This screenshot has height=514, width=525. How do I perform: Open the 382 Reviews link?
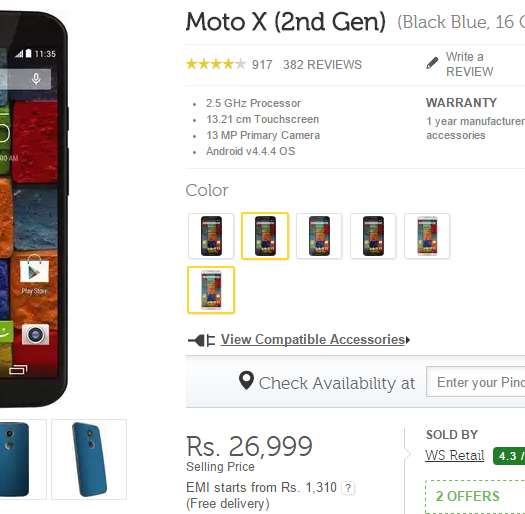(322, 65)
